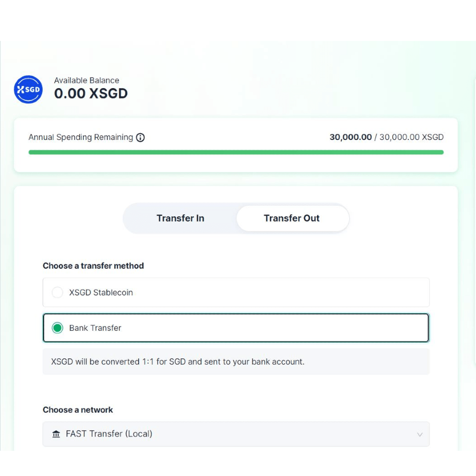Click the 0.00 XSGD balance display

pos(91,93)
